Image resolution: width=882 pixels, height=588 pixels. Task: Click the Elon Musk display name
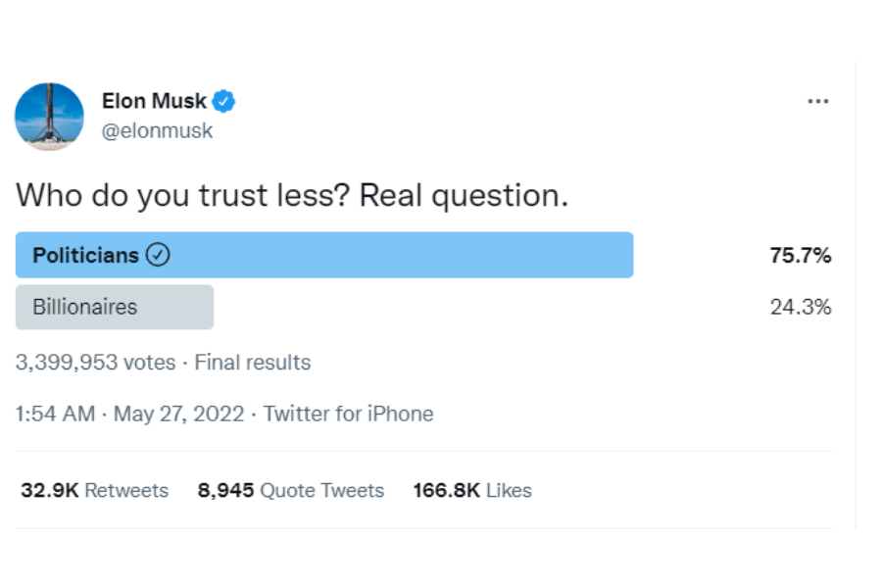pyautogui.click(x=152, y=100)
